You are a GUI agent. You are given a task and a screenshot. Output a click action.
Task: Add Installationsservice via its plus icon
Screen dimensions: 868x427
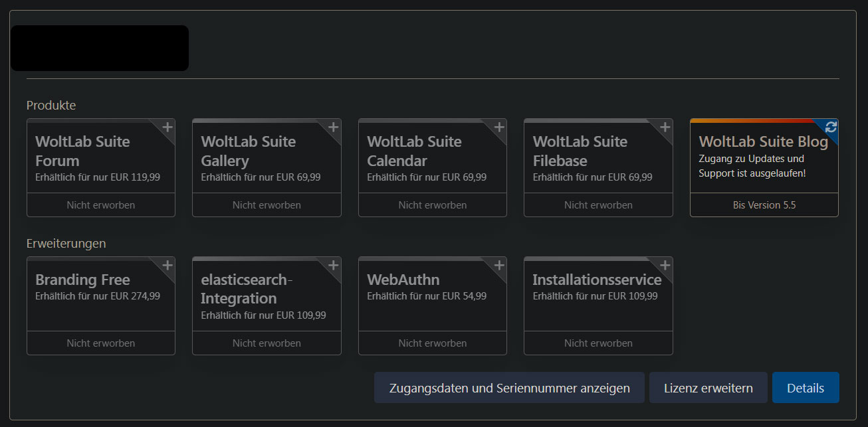pos(665,265)
